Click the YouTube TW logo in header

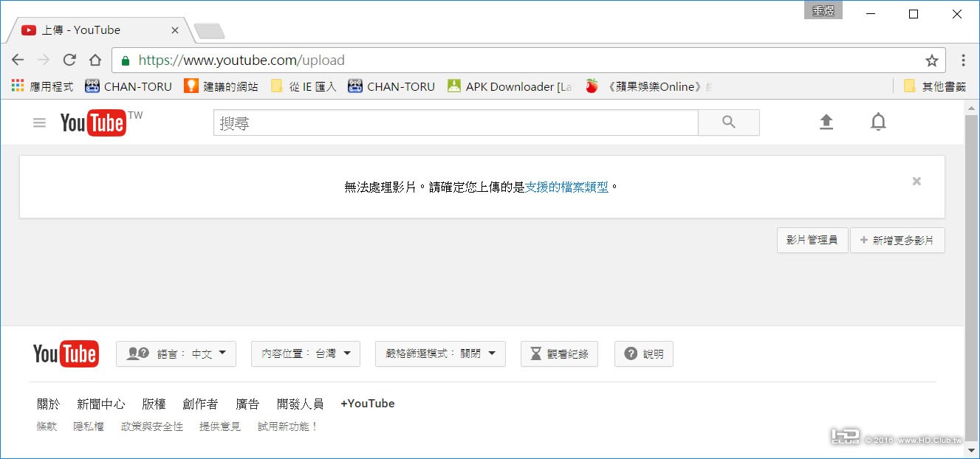point(101,122)
